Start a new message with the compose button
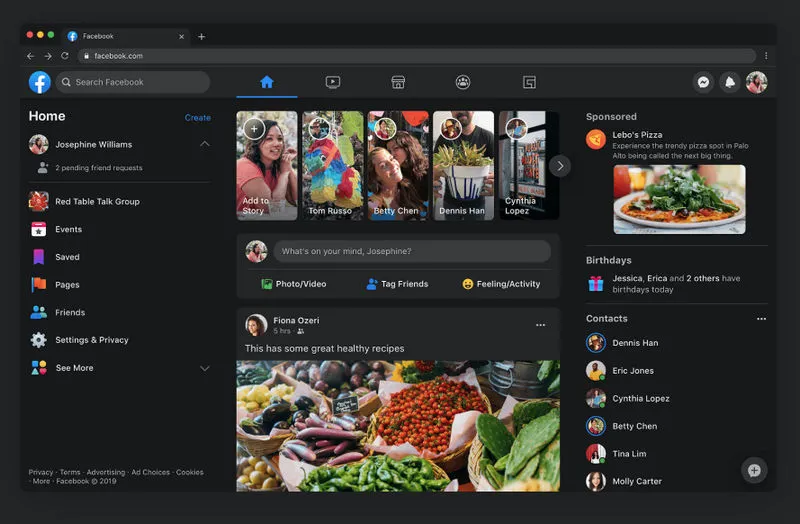This screenshot has height=524, width=800. click(754, 470)
